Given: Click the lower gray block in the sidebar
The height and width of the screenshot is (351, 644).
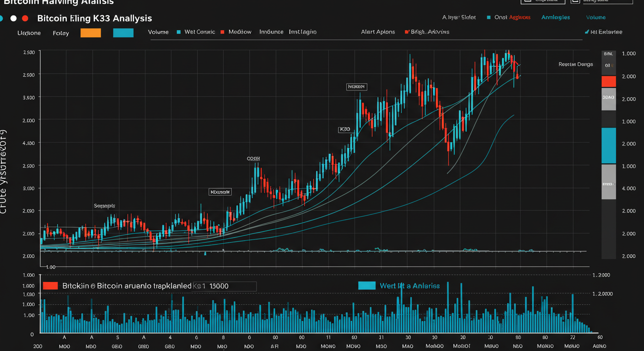Looking at the screenshot, I should [608, 182].
